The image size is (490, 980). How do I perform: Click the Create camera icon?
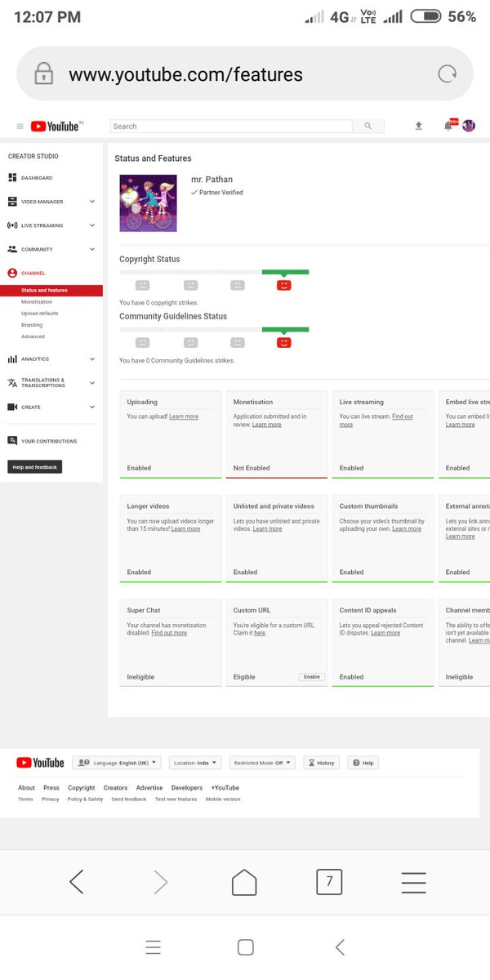point(12,407)
